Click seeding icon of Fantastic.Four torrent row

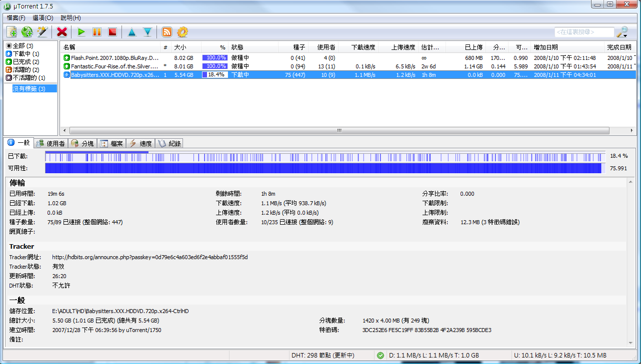[66, 66]
